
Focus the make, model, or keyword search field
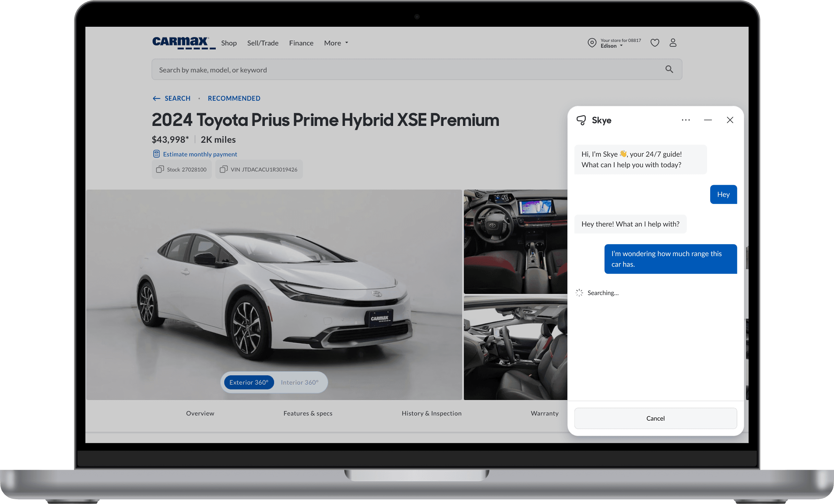[x=417, y=70]
